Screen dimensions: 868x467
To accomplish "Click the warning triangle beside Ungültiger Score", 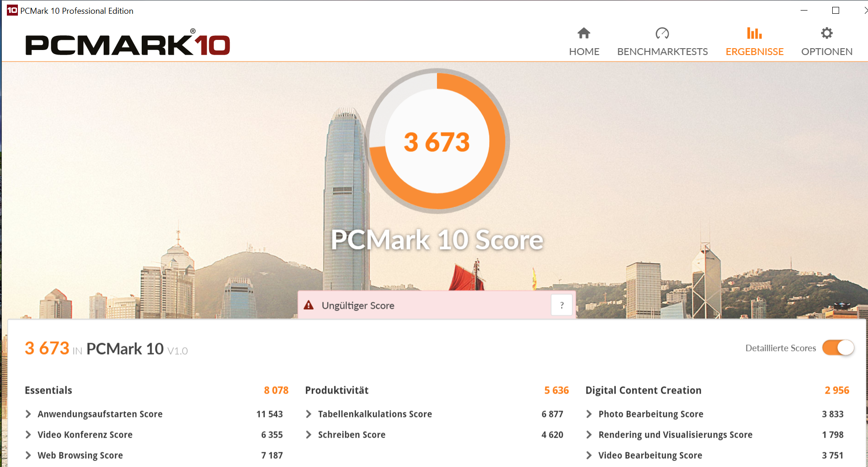I will [x=309, y=305].
